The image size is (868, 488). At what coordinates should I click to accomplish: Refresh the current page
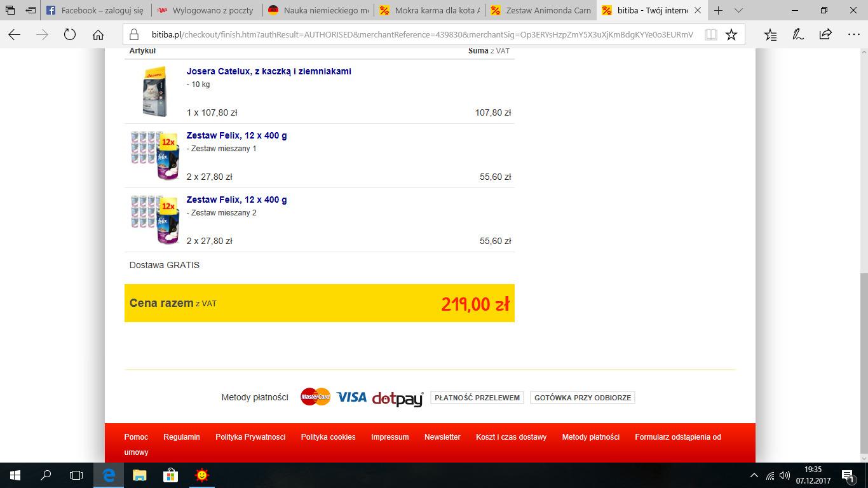coord(70,35)
